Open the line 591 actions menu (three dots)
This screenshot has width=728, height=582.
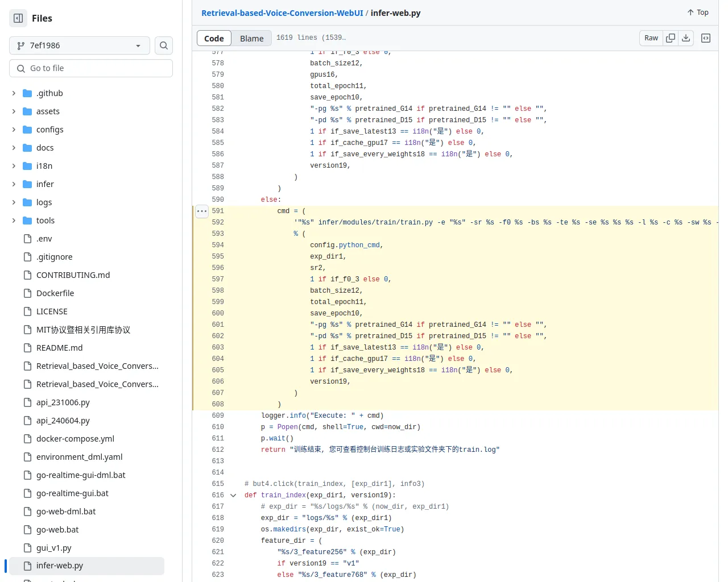202,211
